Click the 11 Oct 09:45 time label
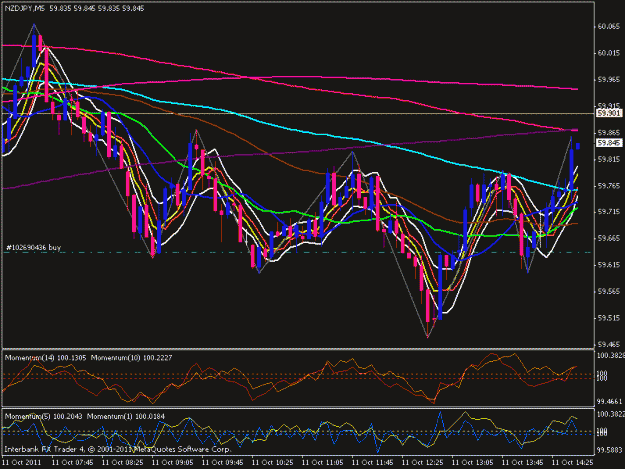 pyautogui.click(x=222, y=463)
